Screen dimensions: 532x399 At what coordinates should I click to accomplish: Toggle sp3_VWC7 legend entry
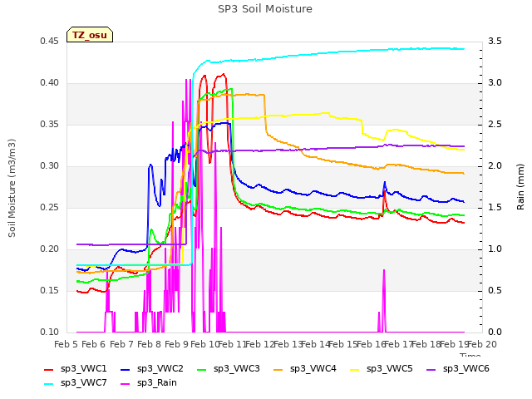pyautogui.click(x=76, y=382)
